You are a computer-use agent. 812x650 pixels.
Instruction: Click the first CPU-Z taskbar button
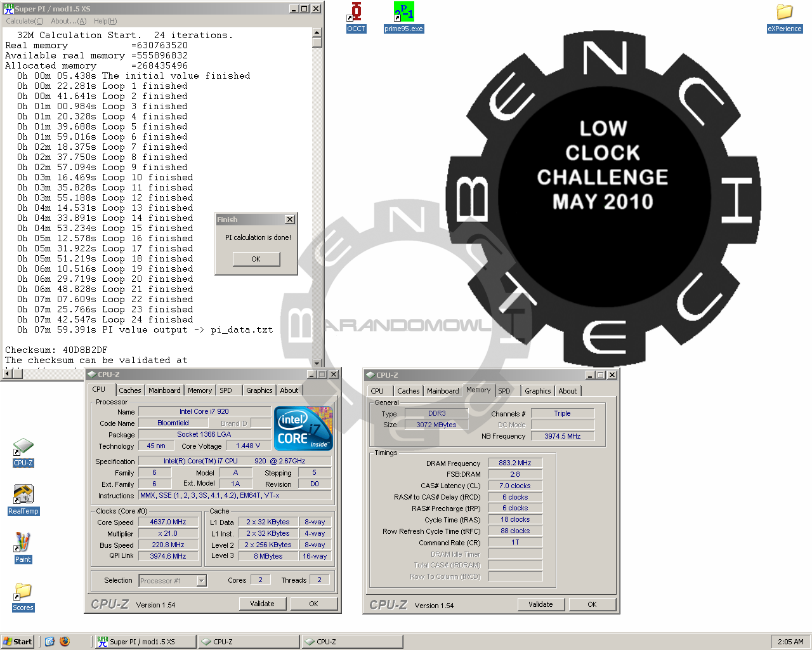pyautogui.click(x=249, y=642)
